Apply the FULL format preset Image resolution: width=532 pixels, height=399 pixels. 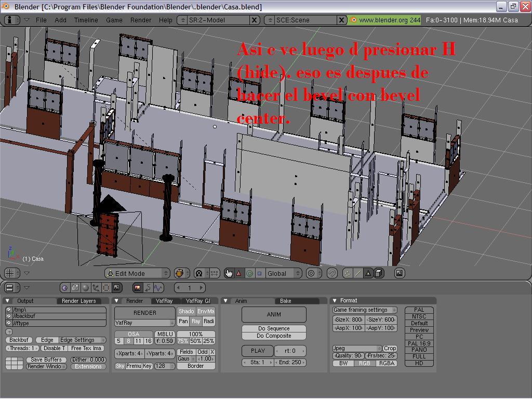(419, 356)
